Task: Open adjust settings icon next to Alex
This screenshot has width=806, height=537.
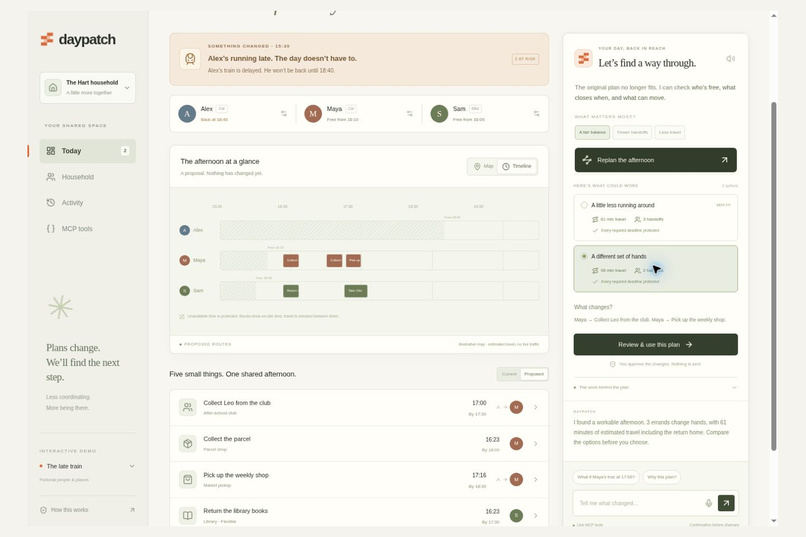Action: point(284,114)
